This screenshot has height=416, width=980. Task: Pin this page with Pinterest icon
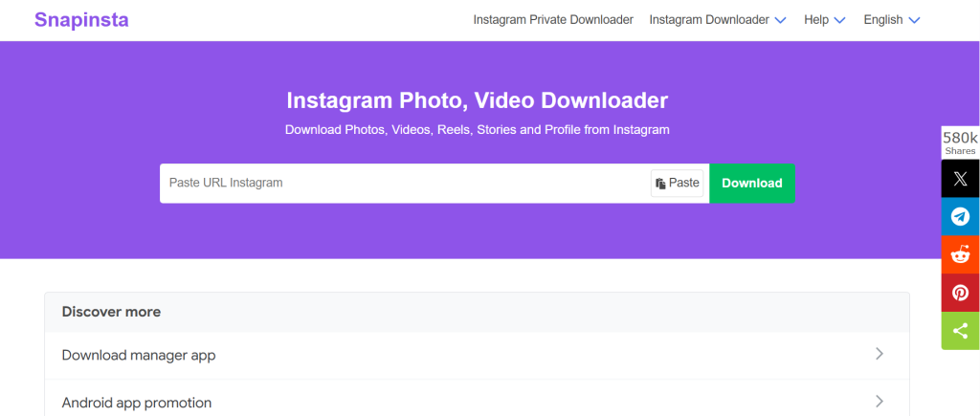(960, 293)
